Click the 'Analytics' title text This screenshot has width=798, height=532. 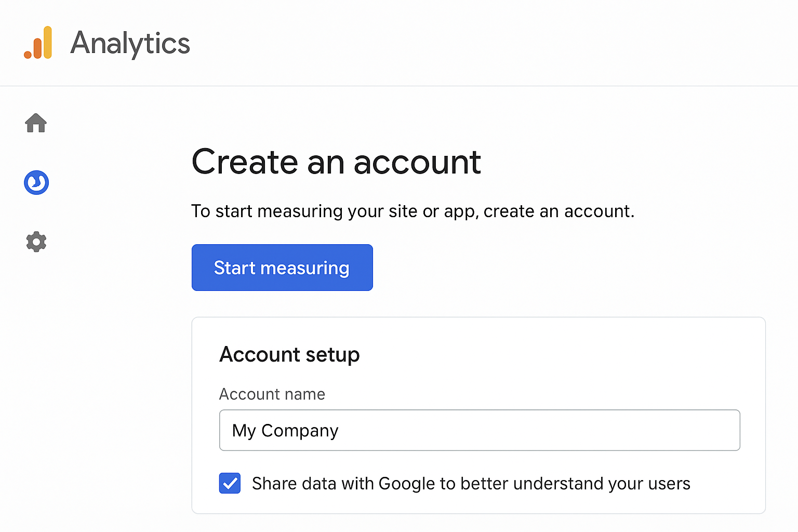[x=130, y=43]
